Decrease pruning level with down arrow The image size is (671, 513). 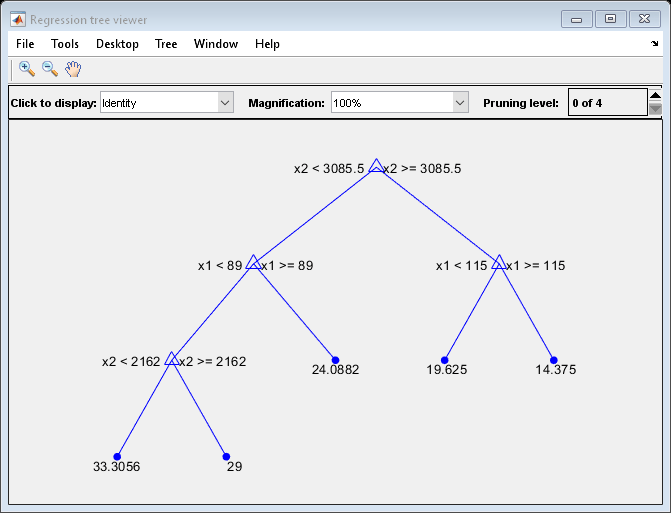click(x=655, y=110)
